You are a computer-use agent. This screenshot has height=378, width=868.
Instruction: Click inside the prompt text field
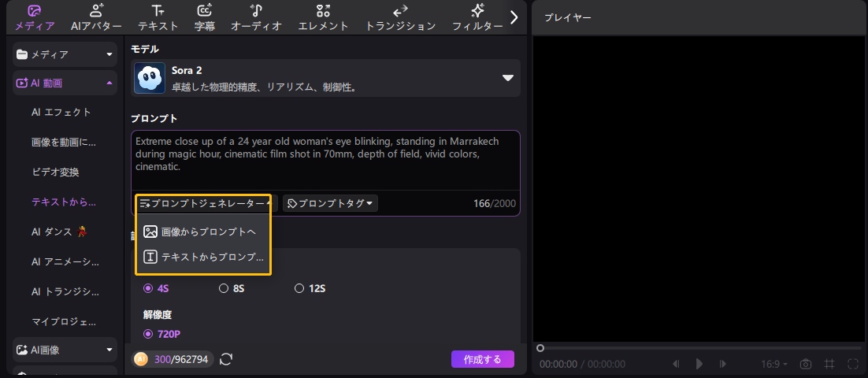tap(325, 161)
